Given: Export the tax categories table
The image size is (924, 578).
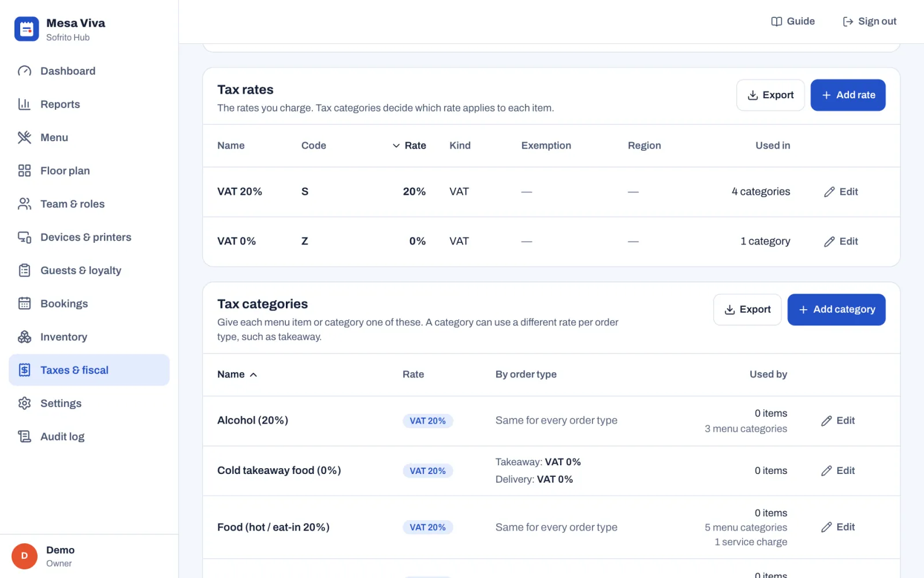Looking at the screenshot, I should (x=747, y=309).
